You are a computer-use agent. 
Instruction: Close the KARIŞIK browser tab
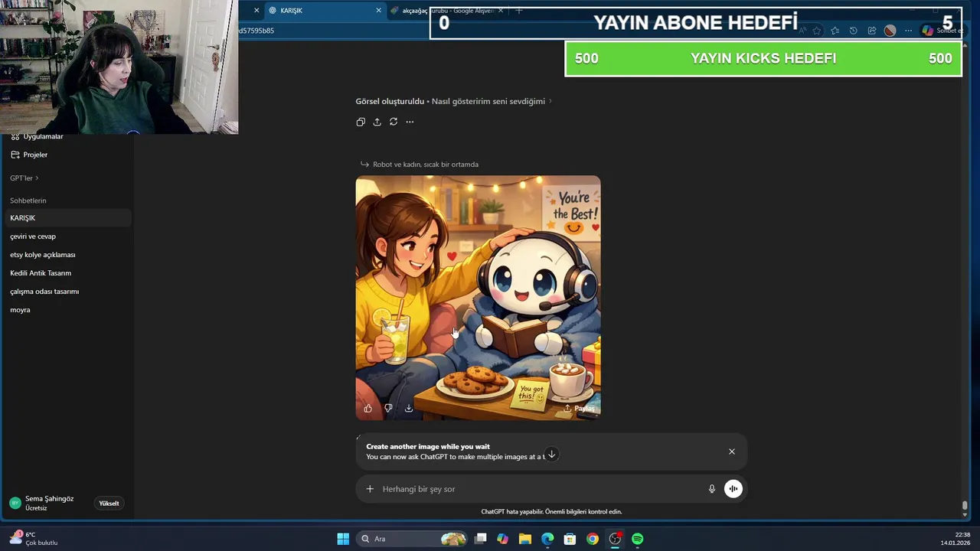pyautogui.click(x=378, y=11)
